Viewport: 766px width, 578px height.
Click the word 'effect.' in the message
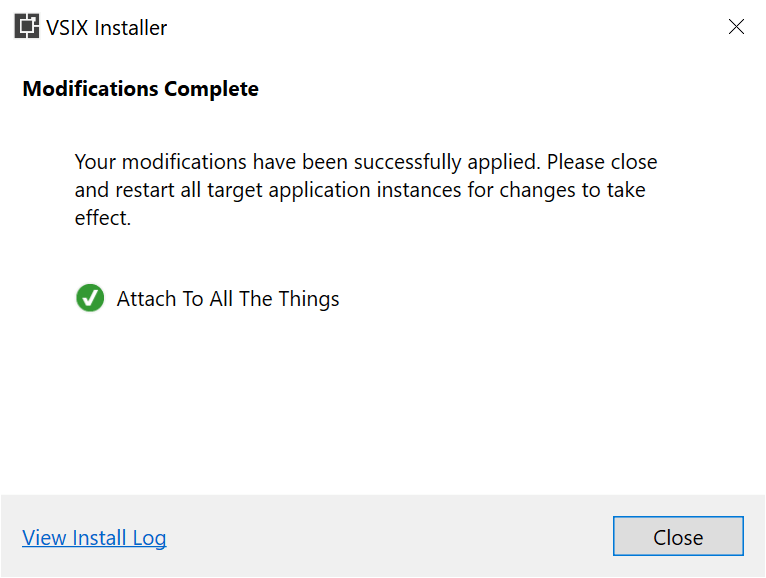pos(103,218)
